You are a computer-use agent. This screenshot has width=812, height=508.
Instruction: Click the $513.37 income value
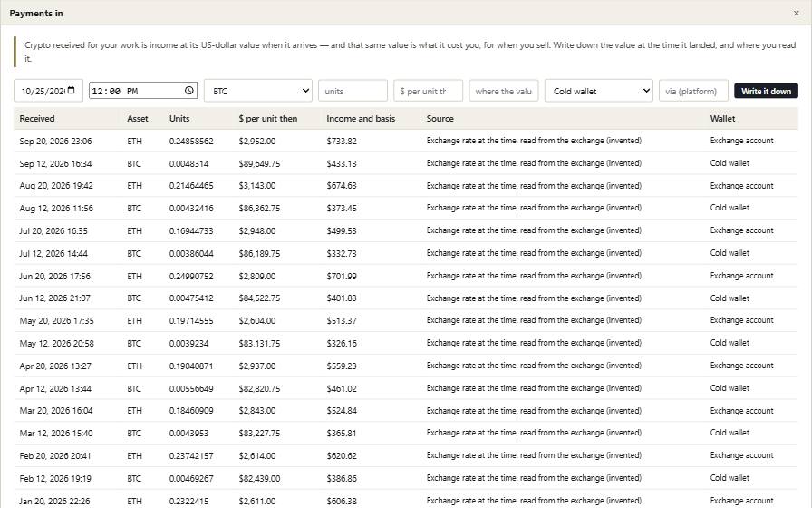[x=342, y=320]
